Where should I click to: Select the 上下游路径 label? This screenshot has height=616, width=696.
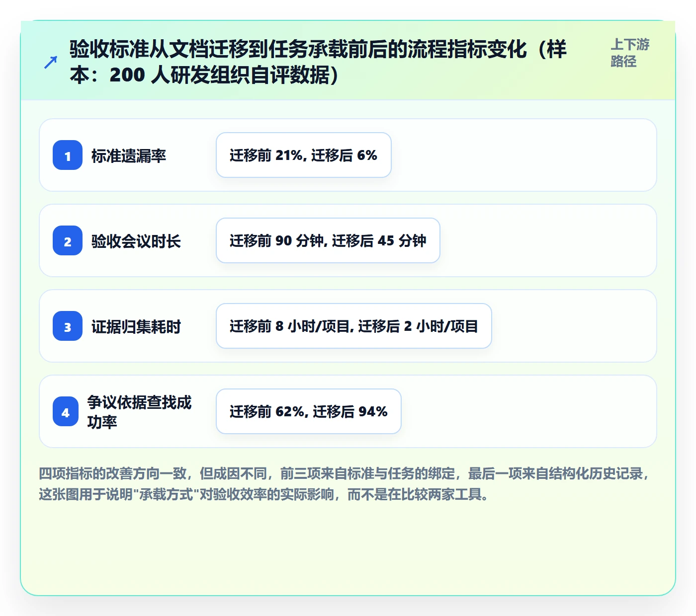(630, 53)
